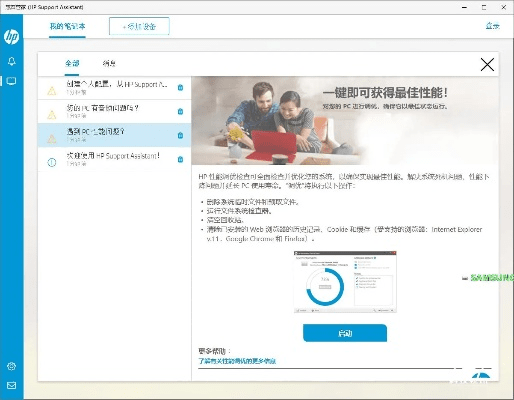The image size is (514, 400).
Task: Click the performance tune-up screenshot thumbnail
Action: 345,282
